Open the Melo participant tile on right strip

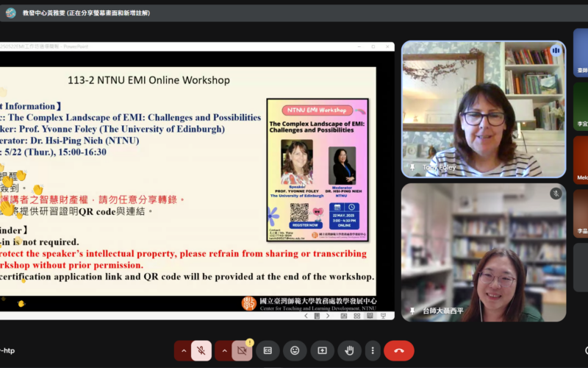pos(581,160)
